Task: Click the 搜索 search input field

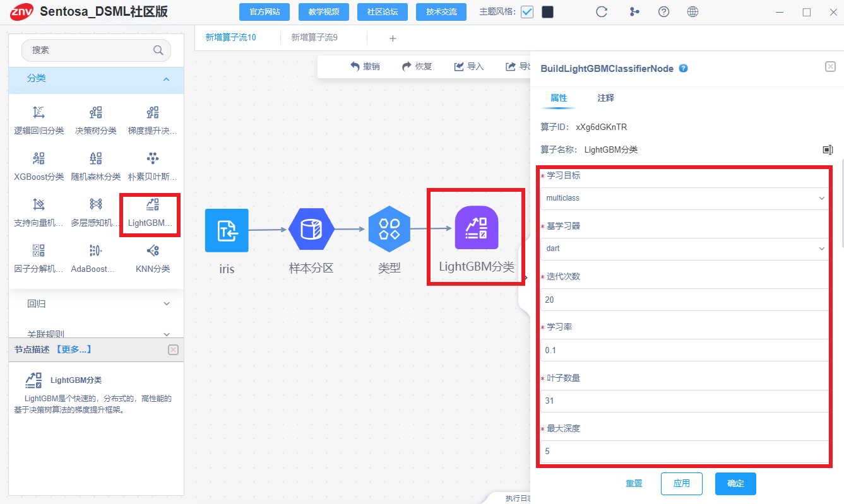Action: tap(96, 50)
